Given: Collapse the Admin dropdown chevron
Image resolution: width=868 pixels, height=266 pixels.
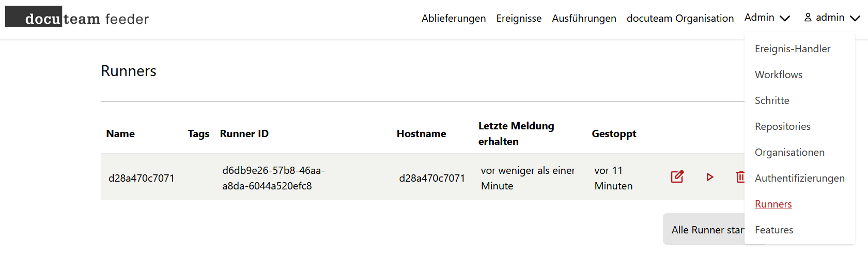Looking at the screenshot, I should pyautogui.click(x=785, y=18).
